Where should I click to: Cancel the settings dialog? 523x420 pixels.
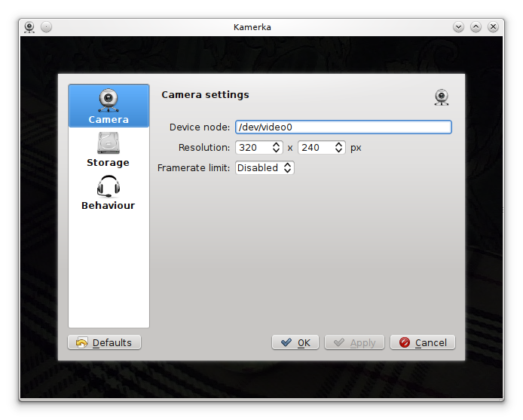[423, 342]
